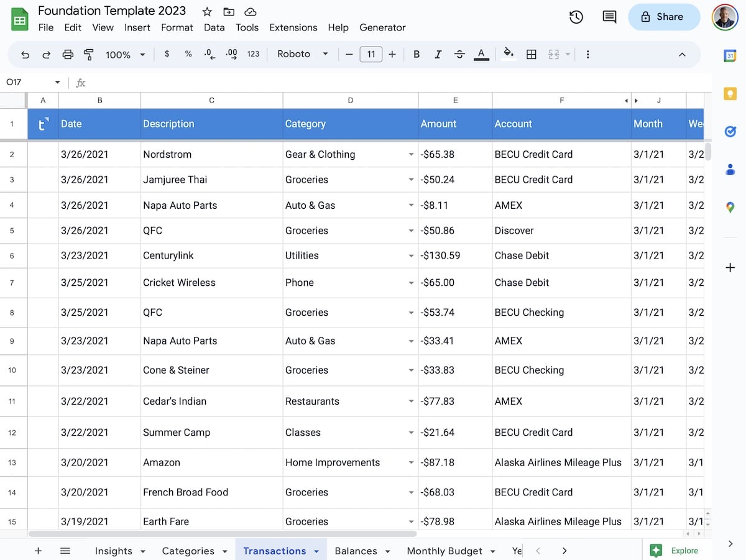Increase decimal places
Image resolution: width=746 pixels, height=560 pixels.
(231, 54)
